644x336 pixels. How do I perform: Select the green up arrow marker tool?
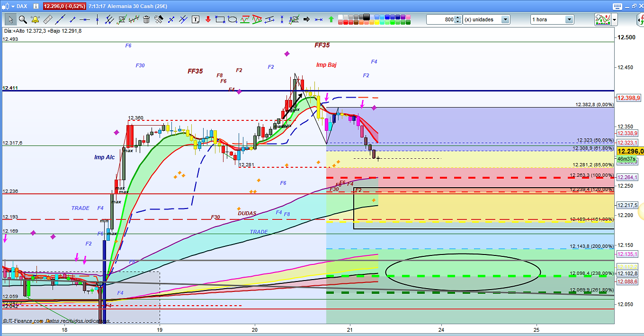331,19
